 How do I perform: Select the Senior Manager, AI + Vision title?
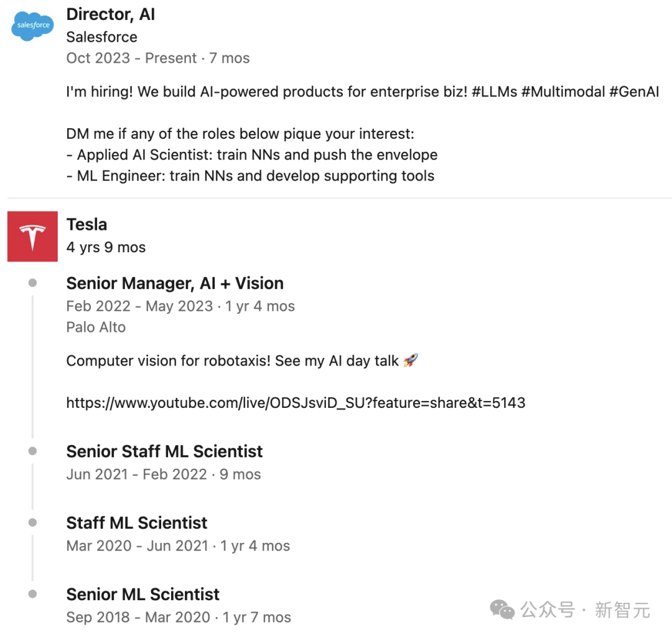point(175,283)
